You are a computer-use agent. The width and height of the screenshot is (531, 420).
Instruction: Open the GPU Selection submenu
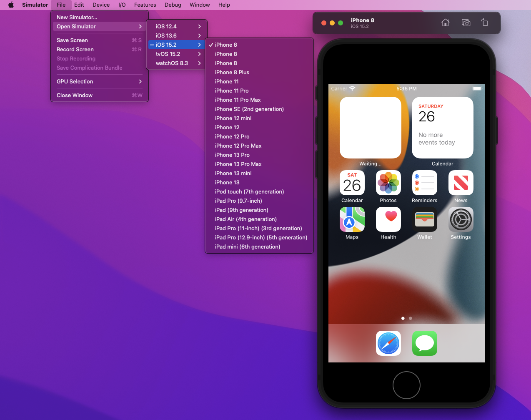pos(75,81)
